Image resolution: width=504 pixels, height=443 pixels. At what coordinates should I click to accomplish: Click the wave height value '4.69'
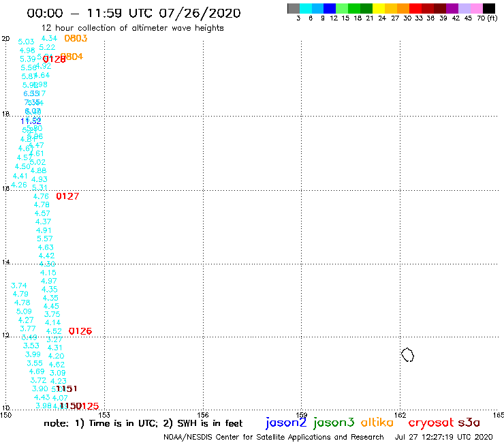(x=37, y=371)
